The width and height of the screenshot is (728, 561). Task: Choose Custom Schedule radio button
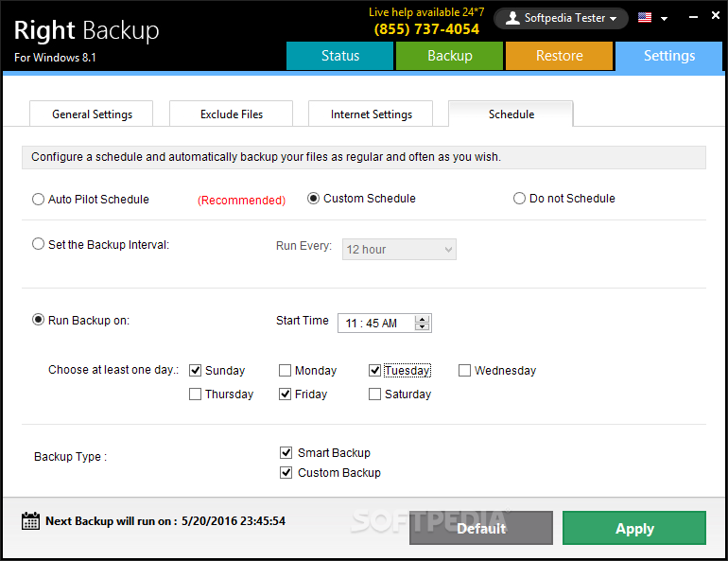(x=313, y=199)
